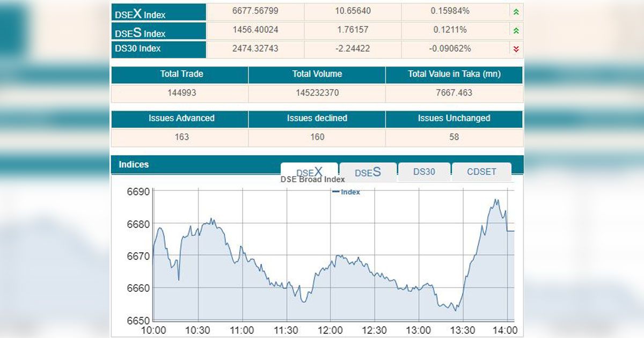
Task: Select the declined issues count 160
Action: tap(317, 137)
